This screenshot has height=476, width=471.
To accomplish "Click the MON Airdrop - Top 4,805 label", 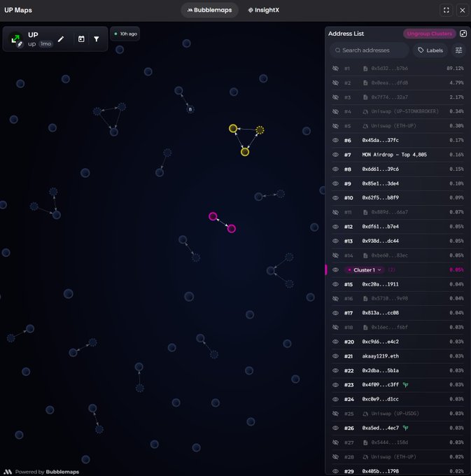I will coord(394,155).
